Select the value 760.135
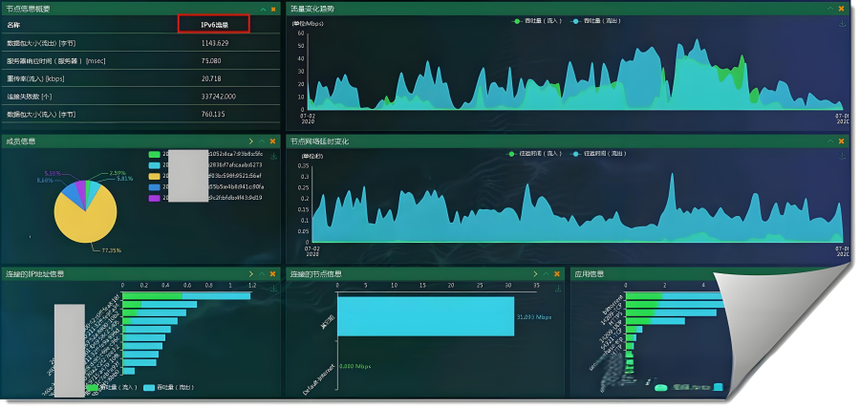The width and height of the screenshot is (860, 409). pos(213,114)
